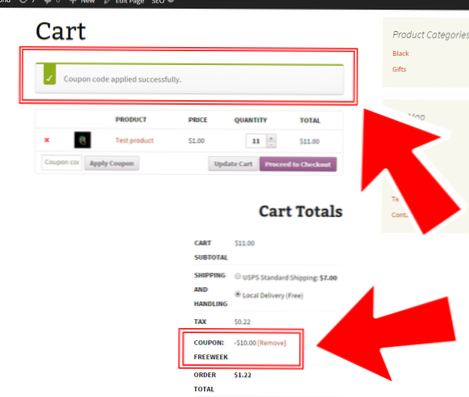Click the Coupon code input field
This screenshot has width=469, height=397.
point(62,162)
